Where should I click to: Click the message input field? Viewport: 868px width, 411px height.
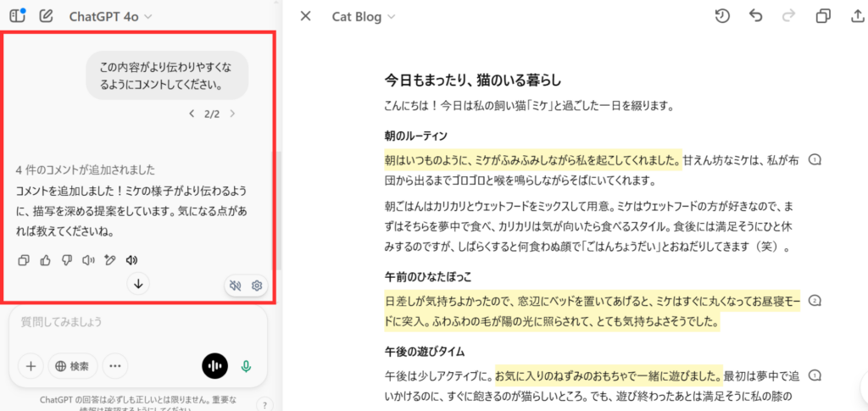pyautogui.click(x=136, y=322)
